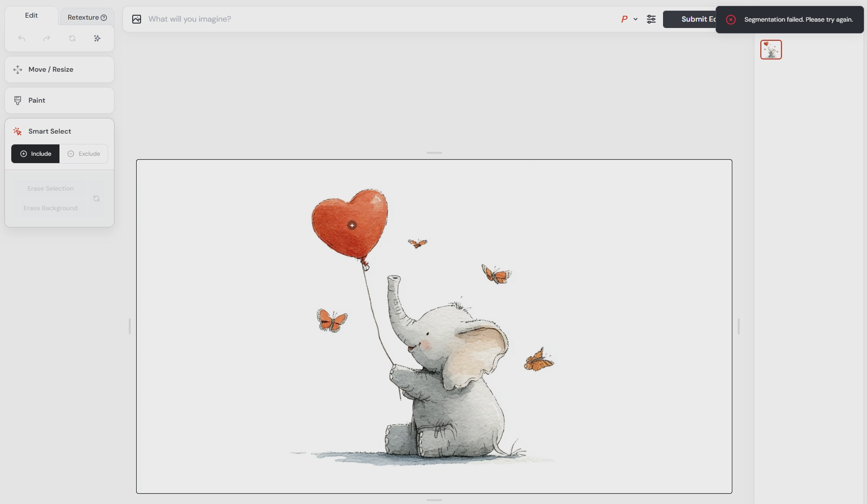The width and height of the screenshot is (867, 504).
Task: Select the elephant thumbnail in the right sidebar
Action: point(771,49)
